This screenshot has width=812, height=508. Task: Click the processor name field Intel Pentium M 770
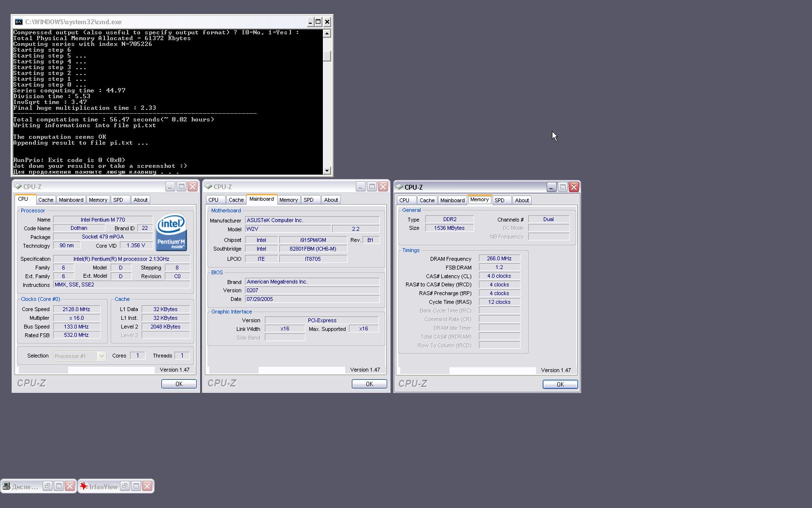(x=103, y=220)
